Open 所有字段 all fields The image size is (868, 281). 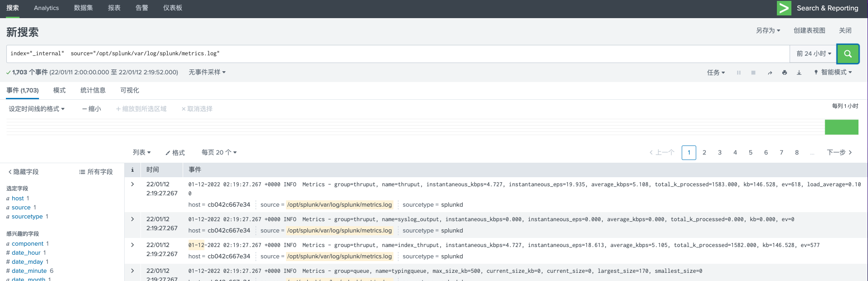pos(96,172)
